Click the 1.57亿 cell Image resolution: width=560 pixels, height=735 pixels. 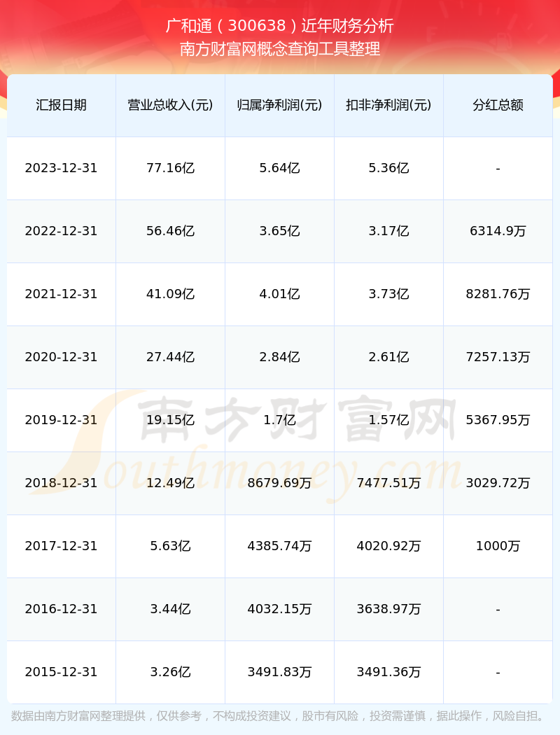pyautogui.click(x=389, y=420)
